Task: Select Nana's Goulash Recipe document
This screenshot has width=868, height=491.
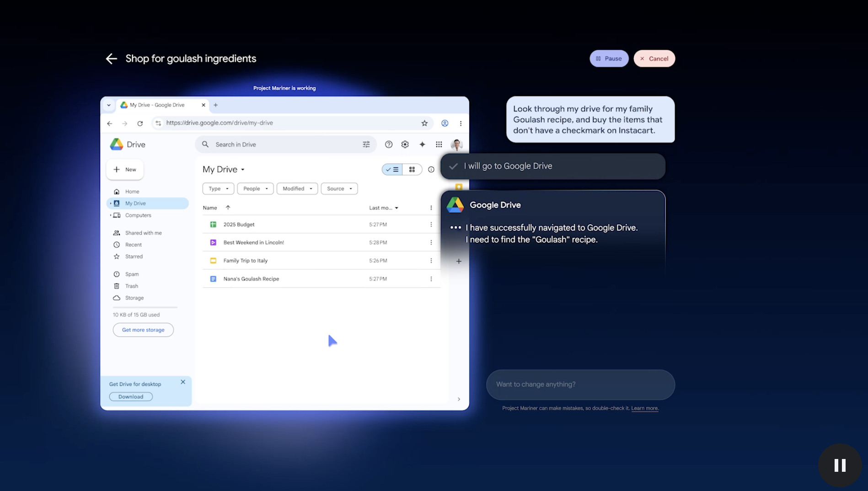Action: (321, 279)
